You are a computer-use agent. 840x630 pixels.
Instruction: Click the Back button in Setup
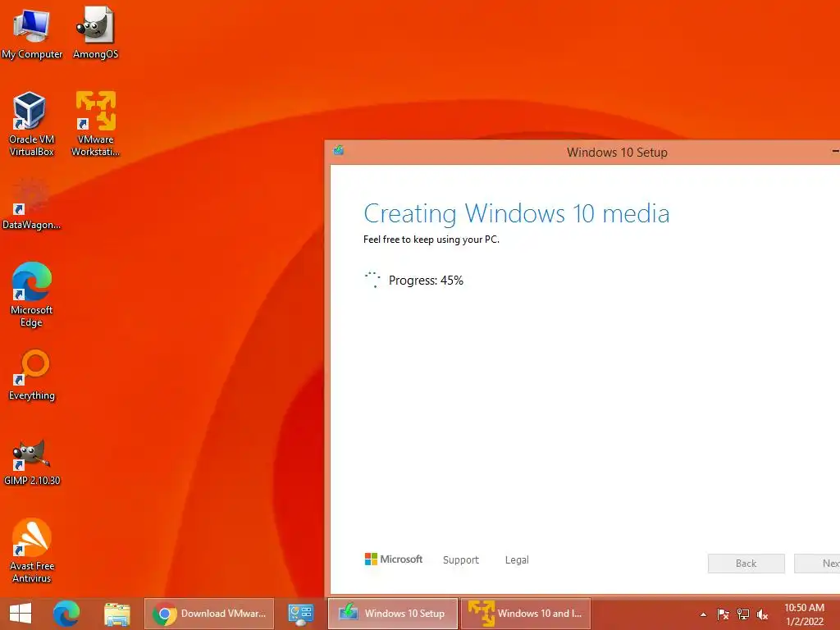(x=746, y=564)
